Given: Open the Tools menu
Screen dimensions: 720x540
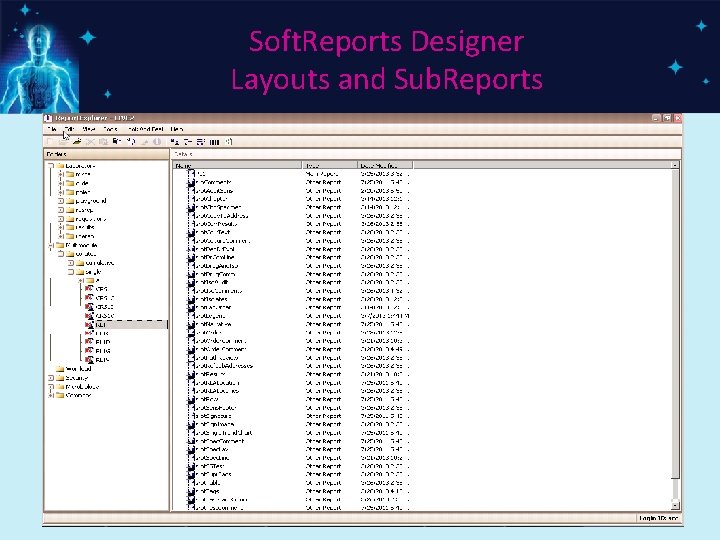Looking at the screenshot, I should click(x=110, y=129).
